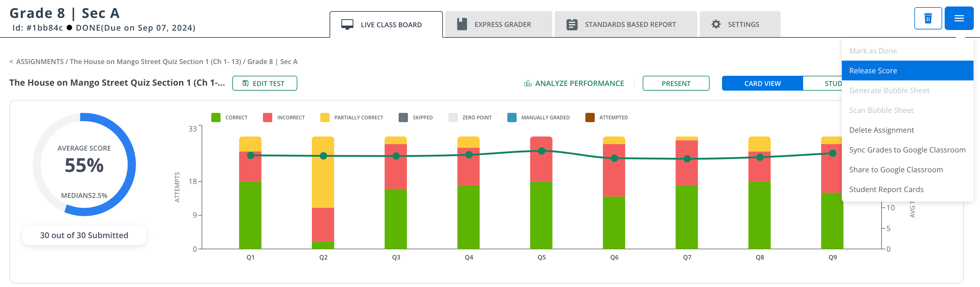Toggle Zero Point legend swatch
Image resolution: width=980 pixels, height=287 pixels.
453,117
